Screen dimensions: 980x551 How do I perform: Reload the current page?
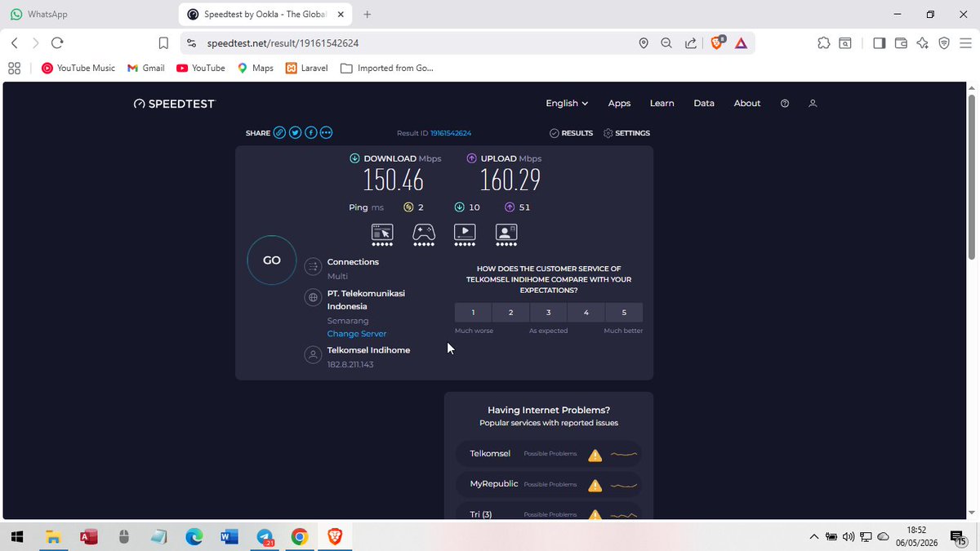click(x=56, y=43)
